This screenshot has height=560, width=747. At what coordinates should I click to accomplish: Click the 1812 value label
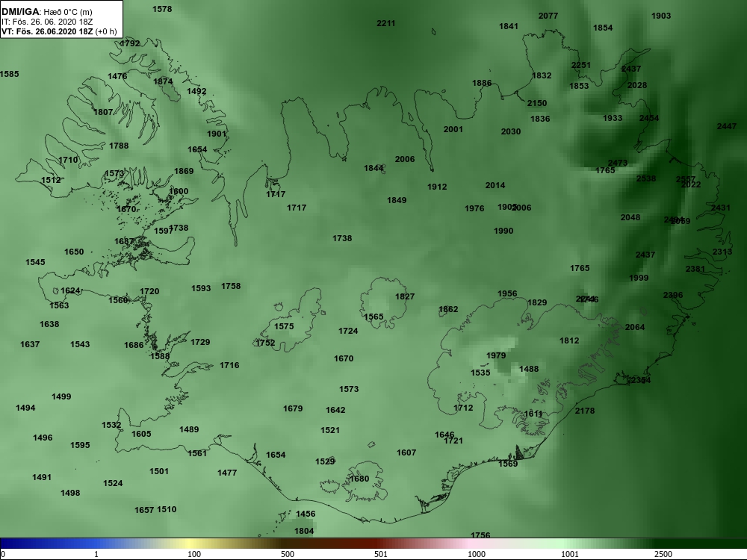[569, 340]
